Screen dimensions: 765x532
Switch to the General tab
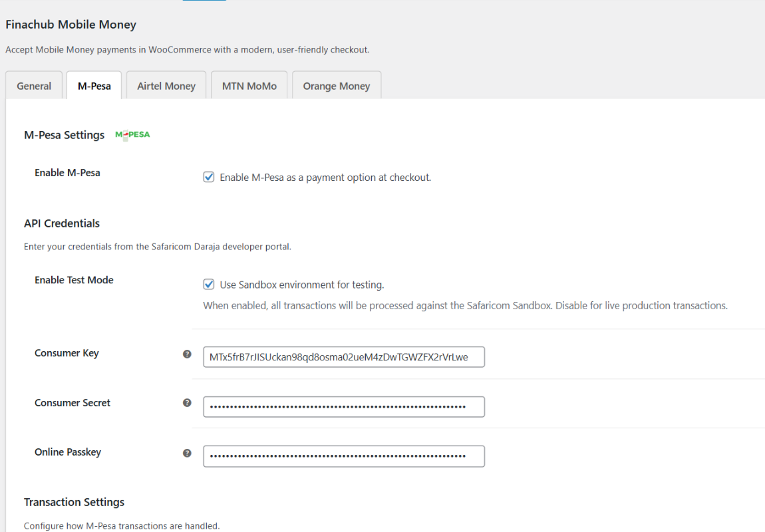(x=33, y=85)
